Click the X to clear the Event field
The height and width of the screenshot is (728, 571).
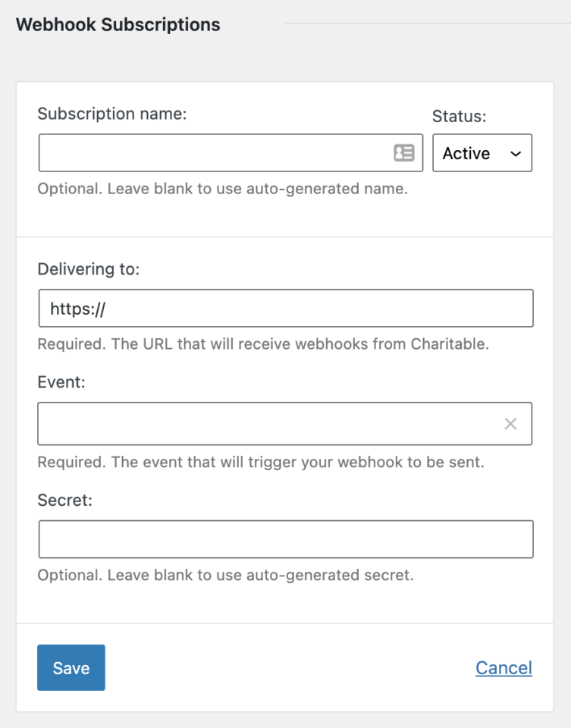tap(510, 423)
